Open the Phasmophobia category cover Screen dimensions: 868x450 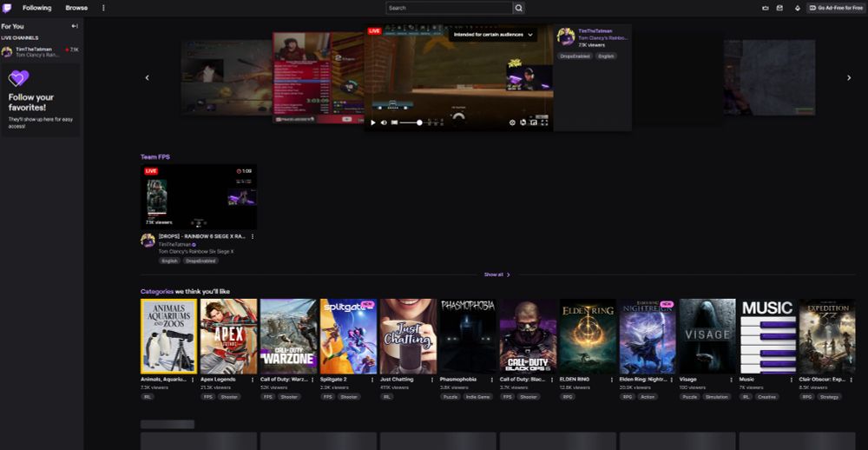[468, 336]
